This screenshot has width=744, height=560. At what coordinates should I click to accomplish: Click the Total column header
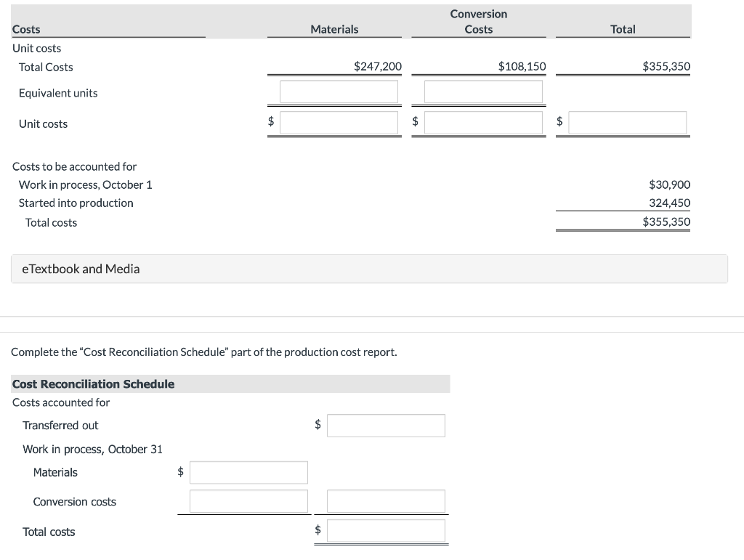623,29
